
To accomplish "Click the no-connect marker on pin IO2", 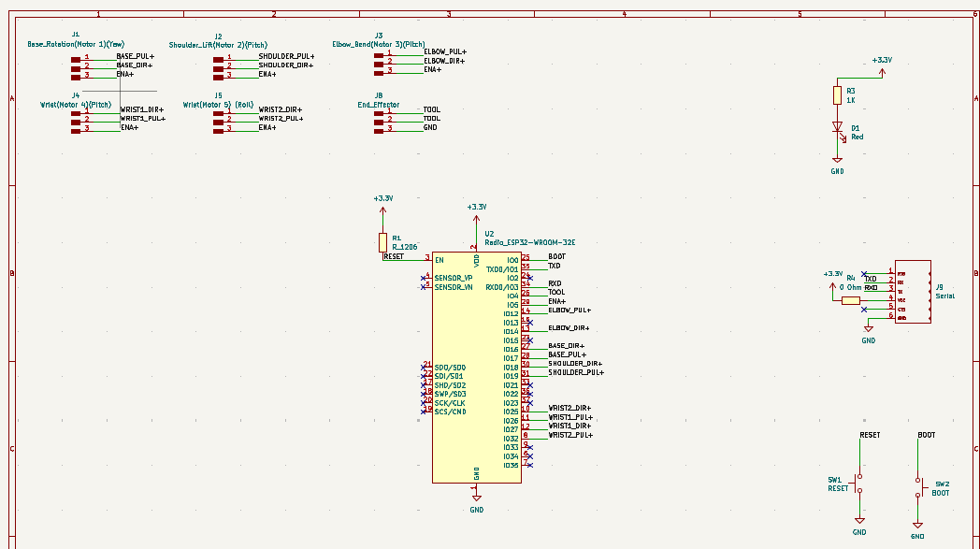I will pyautogui.click(x=530, y=278).
